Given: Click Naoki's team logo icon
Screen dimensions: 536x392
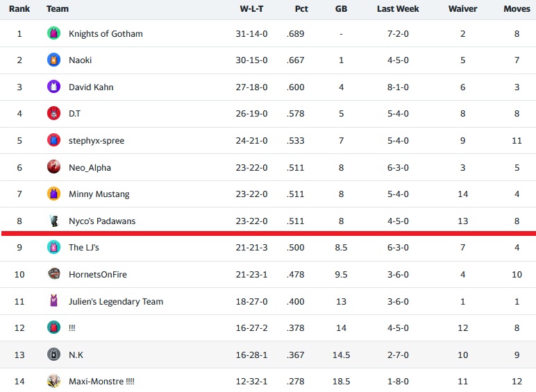Looking at the screenshot, I should point(53,60).
